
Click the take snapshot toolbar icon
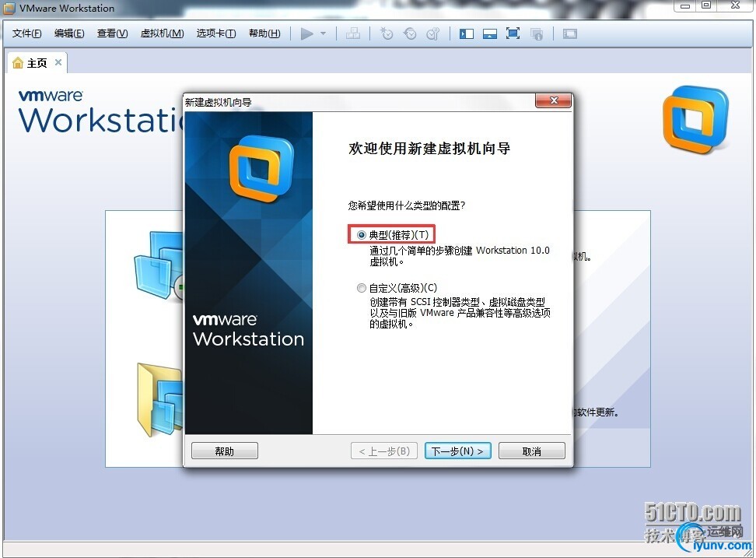click(387, 33)
